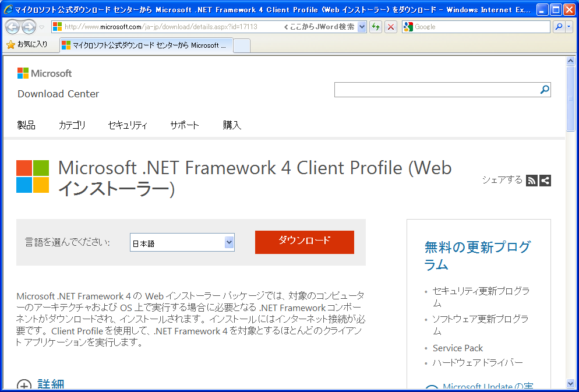Open the recent pages dropdown arrow
The width and height of the screenshot is (579, 392).
click(x=41, y=27)
